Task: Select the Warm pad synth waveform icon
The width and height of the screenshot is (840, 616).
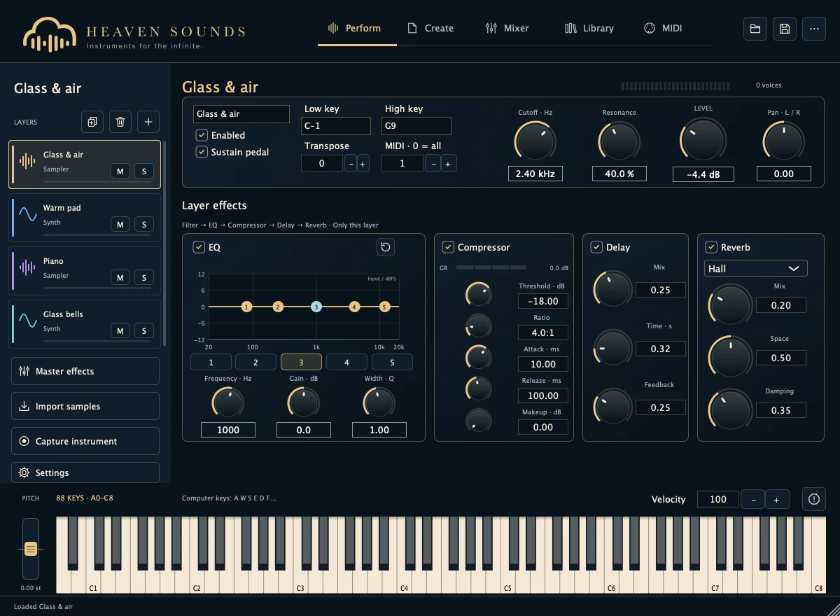Action: point(28,214)
